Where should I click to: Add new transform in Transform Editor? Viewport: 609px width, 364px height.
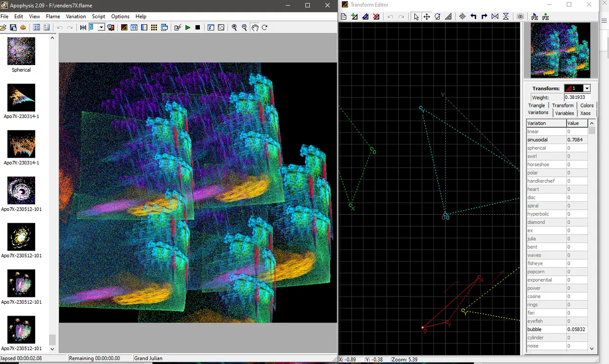[354, 17]
